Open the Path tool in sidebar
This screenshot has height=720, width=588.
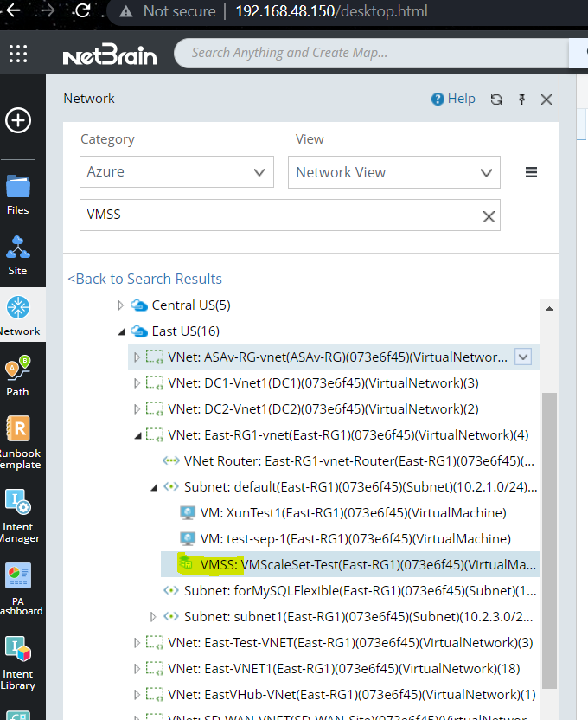click(x=17, y=376)
